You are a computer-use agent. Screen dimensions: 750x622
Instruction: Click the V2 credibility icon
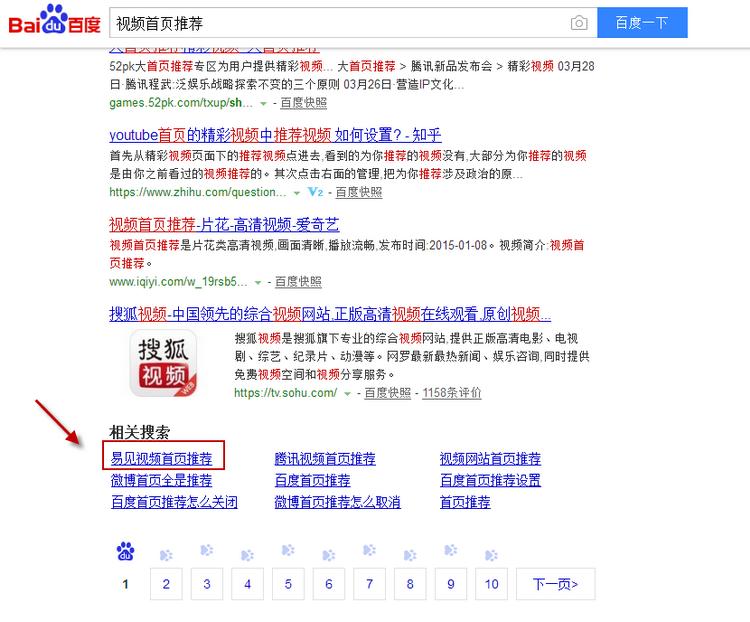(316, 192)
